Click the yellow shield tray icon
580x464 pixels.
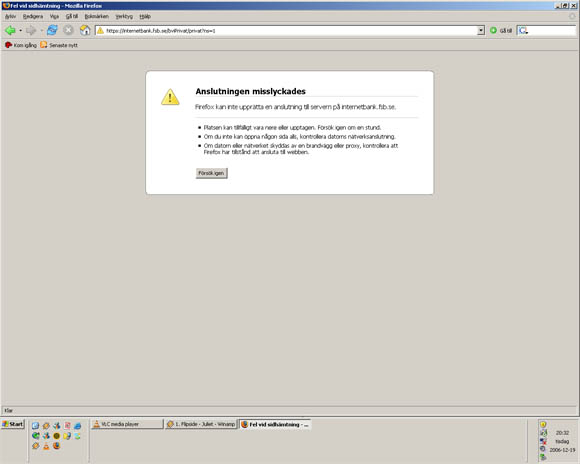(543, 424)
